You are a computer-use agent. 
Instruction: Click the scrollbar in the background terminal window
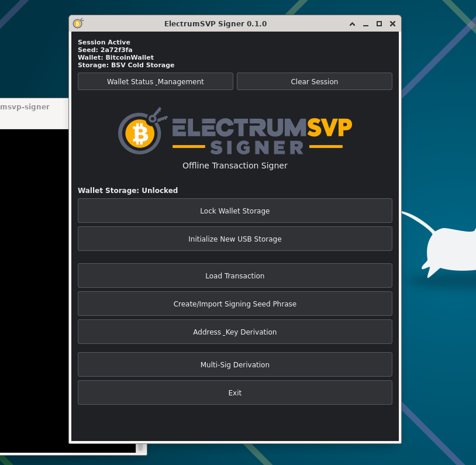(x=140, y=447)
